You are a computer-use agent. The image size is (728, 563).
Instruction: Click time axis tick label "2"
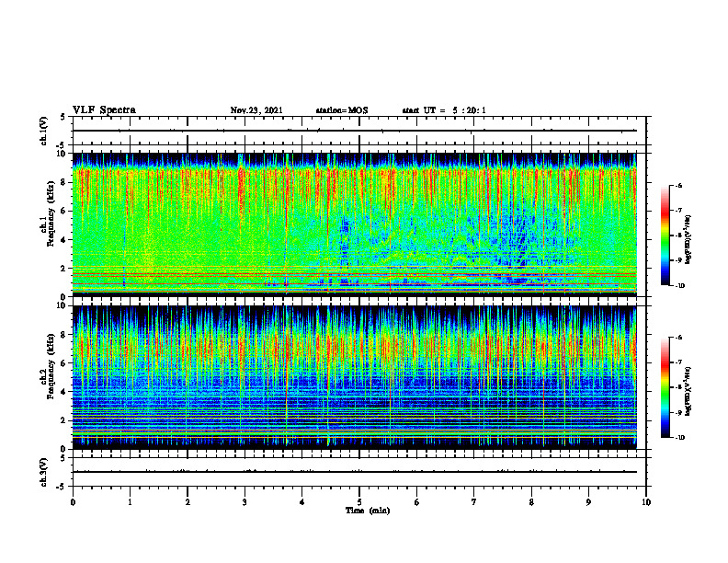(188, 502)
